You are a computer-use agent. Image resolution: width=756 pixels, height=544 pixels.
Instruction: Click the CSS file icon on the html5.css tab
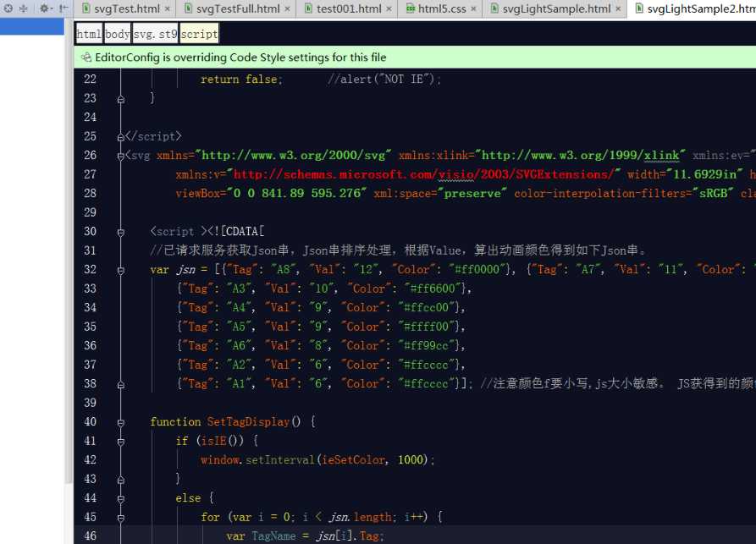click(411, 8)
